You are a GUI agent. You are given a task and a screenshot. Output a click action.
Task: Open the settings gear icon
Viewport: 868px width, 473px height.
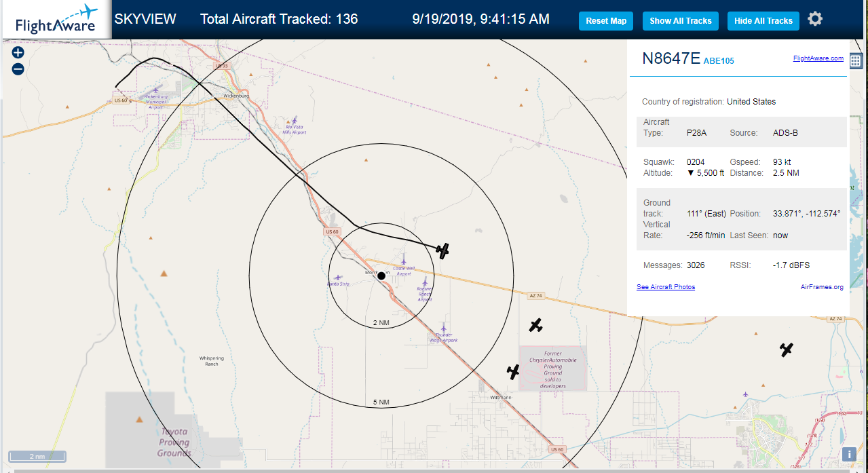click(815, 19)
